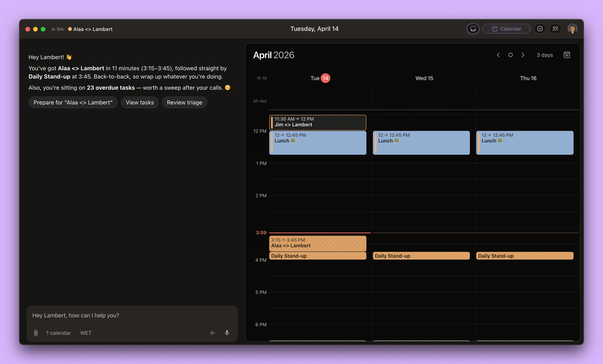Switch to the Calendar tab
Screen dimensions: 603x364
[x=507, y=29]
